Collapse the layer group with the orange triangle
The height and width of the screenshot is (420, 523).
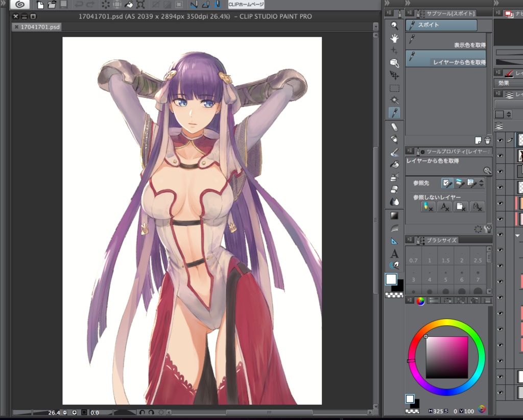pos(517,235)
